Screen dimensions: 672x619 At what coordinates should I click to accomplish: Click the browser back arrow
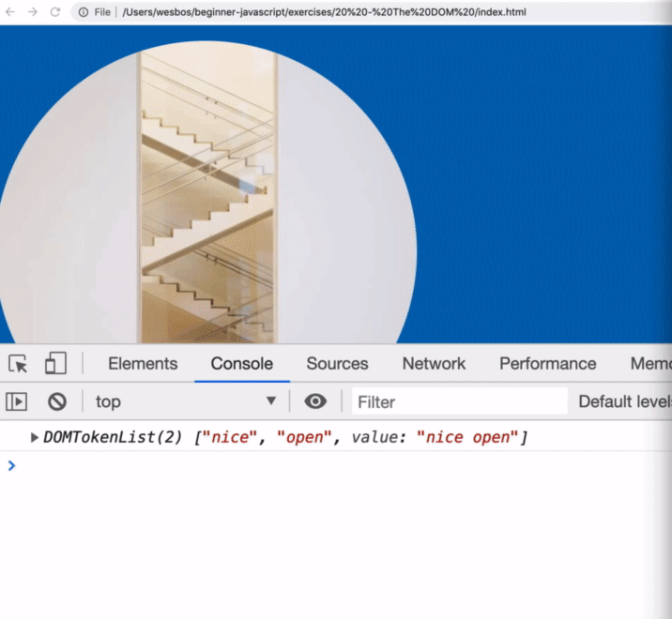(x=10, y=12)
